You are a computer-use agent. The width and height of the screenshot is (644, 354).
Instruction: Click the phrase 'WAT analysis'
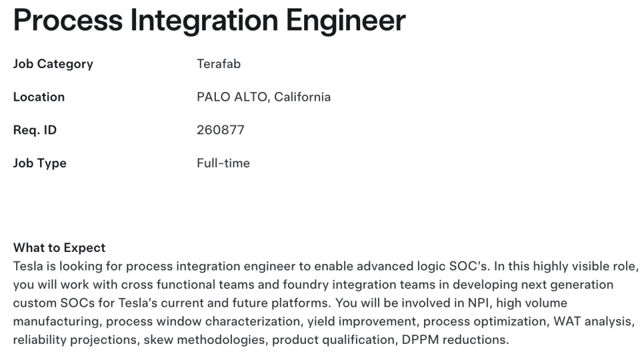(592, 322)
